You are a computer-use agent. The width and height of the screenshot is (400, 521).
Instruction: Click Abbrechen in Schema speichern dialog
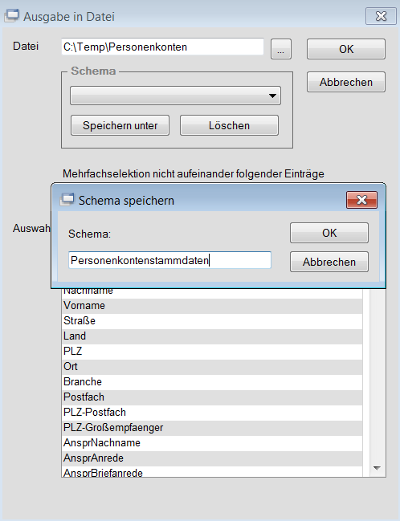coord(329,262)
